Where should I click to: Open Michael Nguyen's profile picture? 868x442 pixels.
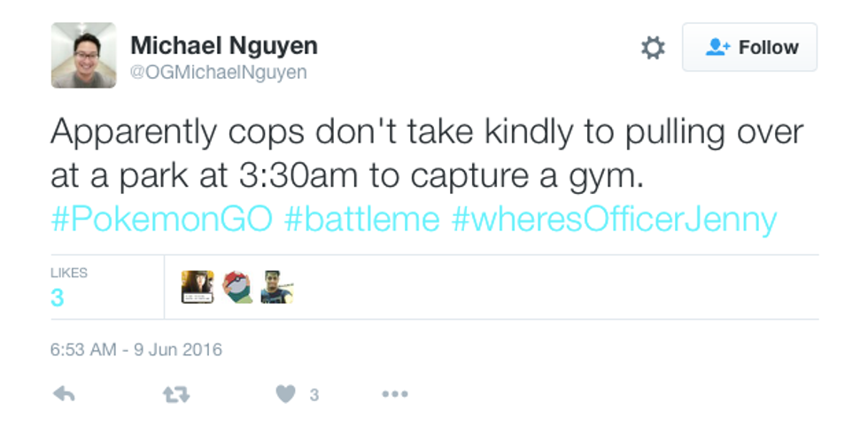[x=83, y=55]
